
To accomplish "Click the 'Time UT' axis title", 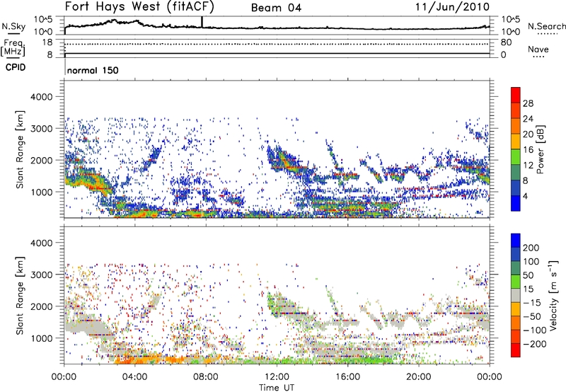I will [277, 388].
